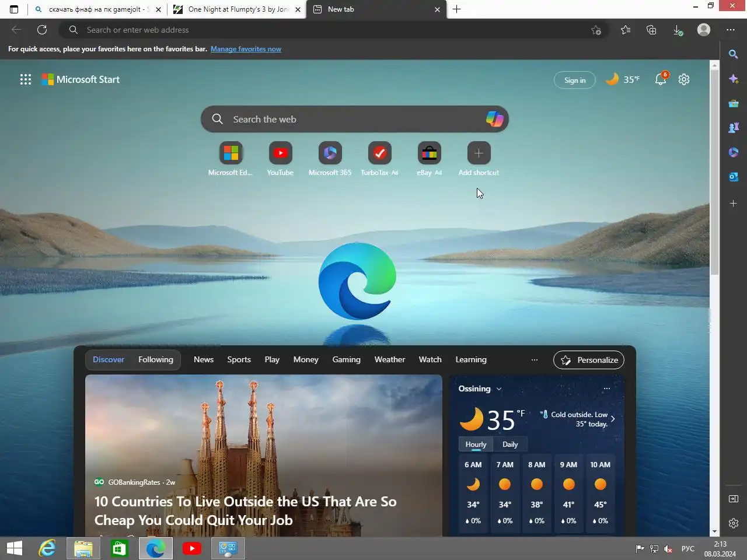Open the Sports feed category

(239, 359)
